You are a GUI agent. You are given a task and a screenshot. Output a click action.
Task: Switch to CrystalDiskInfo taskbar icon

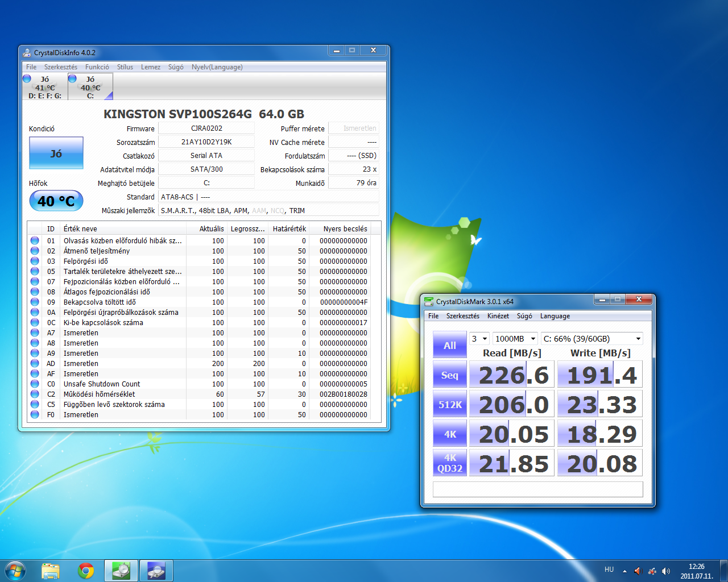[x=156, y=571]
